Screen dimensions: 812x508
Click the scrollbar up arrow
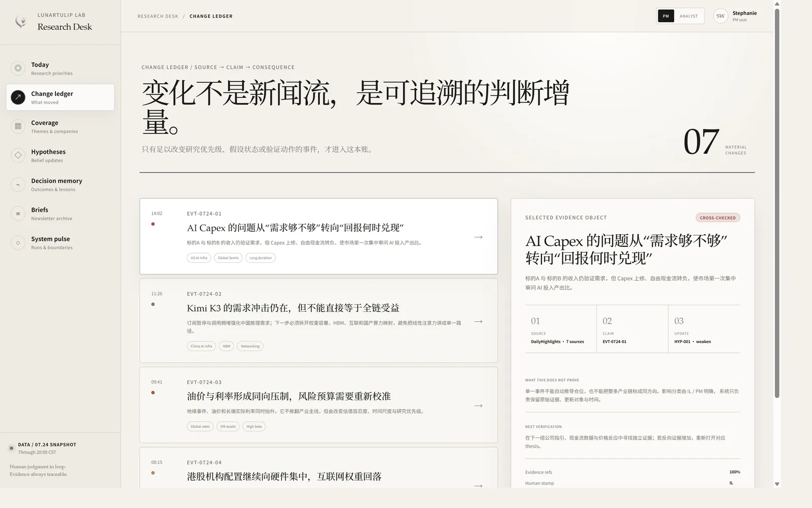[776, 4]
